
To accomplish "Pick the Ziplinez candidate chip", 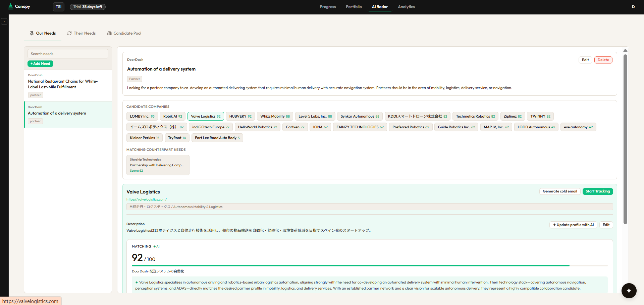I will [513, 116].
